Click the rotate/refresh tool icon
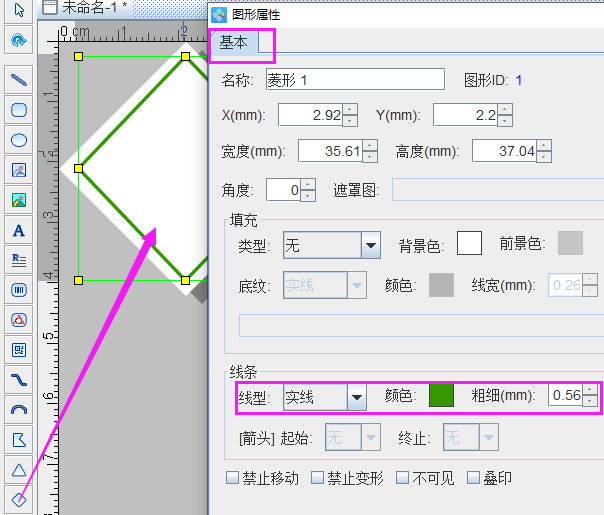The width and height of the screenshot is (604, 515). pyautogui.click(x=18, y=40)
